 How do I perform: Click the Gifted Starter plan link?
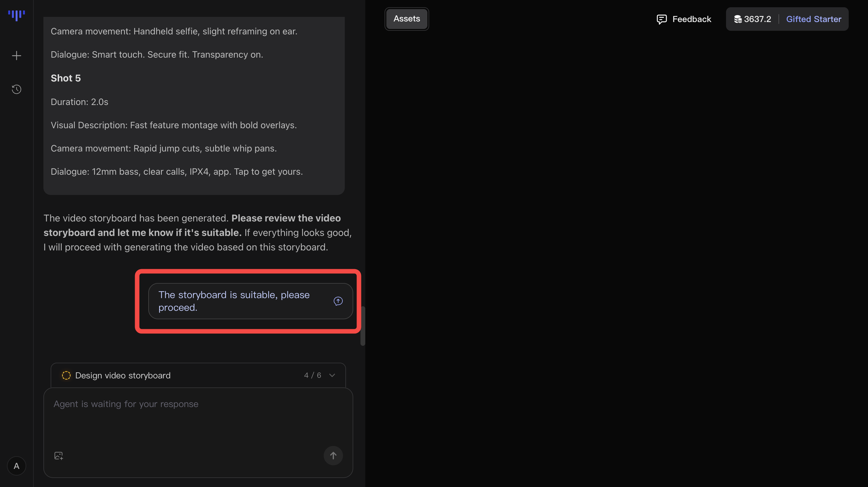(x=813, y=19)
